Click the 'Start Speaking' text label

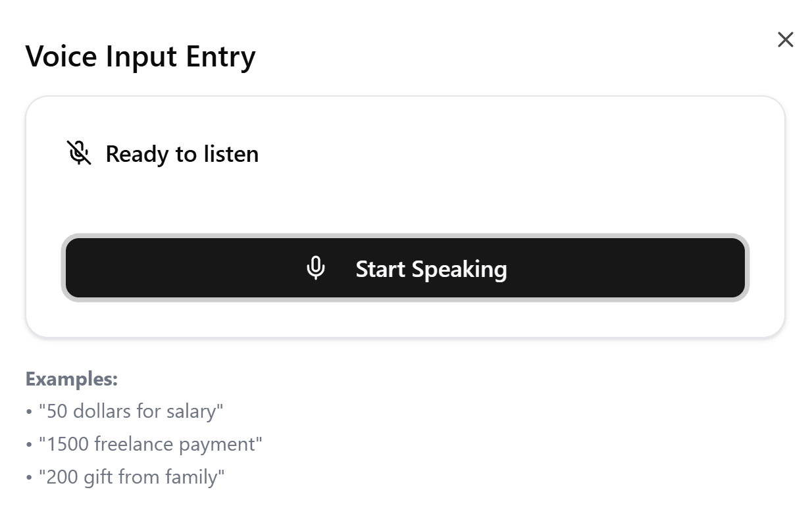[x=431, y=269]
